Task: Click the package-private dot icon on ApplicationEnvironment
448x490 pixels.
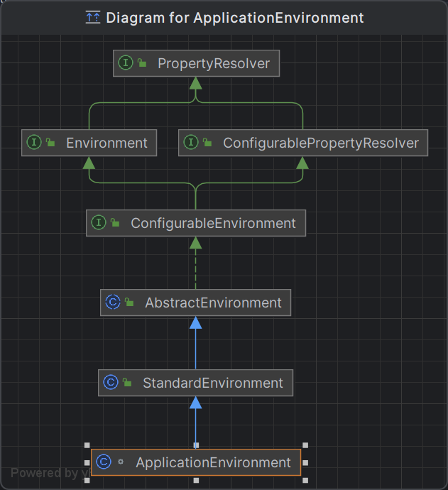Action: 121,462
